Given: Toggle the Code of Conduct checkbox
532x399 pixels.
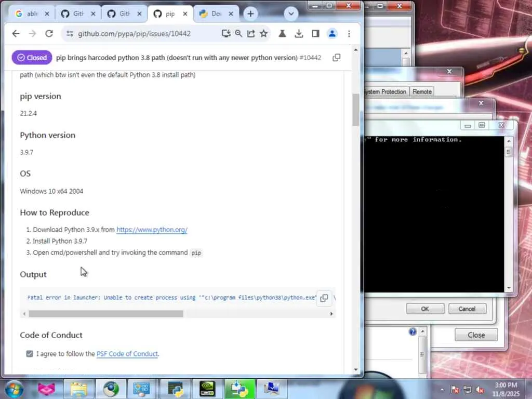Looking at the screenshot, I should click(x=30, y=354).
